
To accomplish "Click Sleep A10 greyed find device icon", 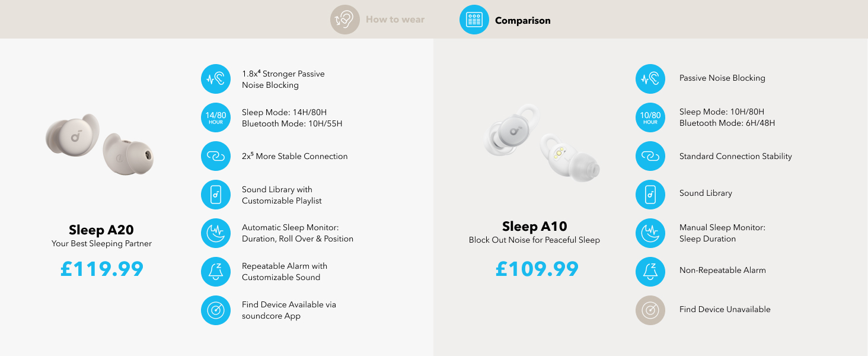I will tap(650, 310).
